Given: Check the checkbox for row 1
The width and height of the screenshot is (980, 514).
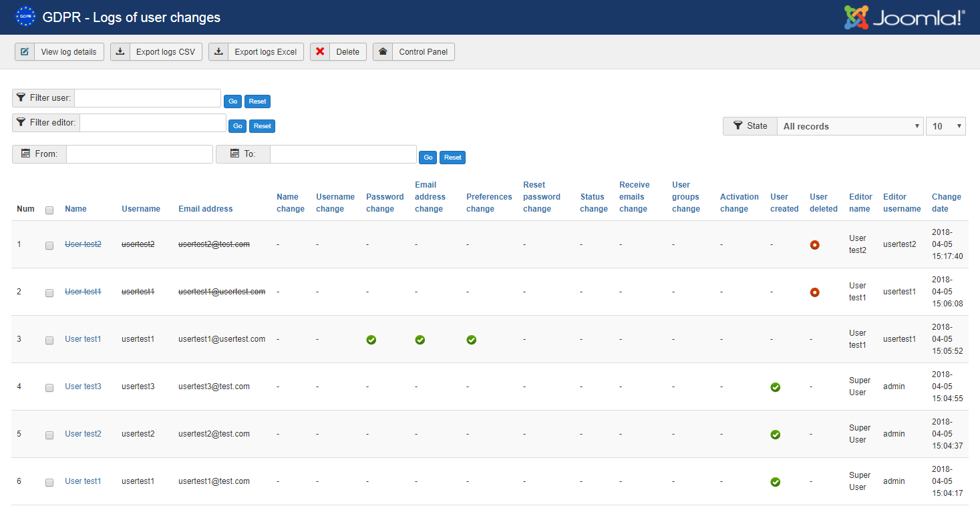Looking at the screenshot, I should tap(49, 246).
